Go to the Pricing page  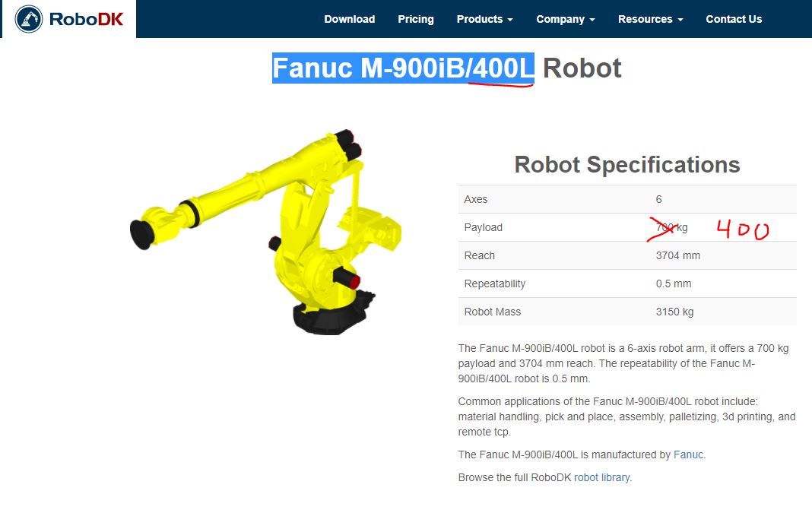pos(416,19)
